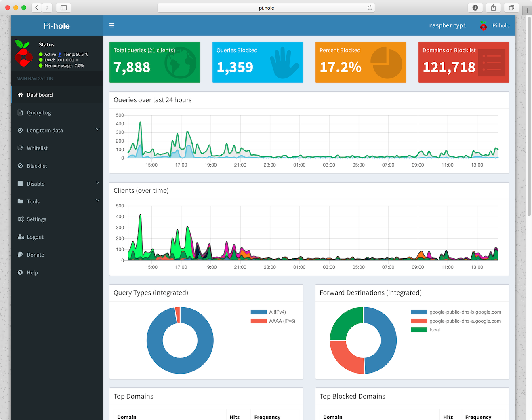Click the Query Log file icon
Image resolution: width=532 pixels, height=420 pixels.
coord(20,112)
